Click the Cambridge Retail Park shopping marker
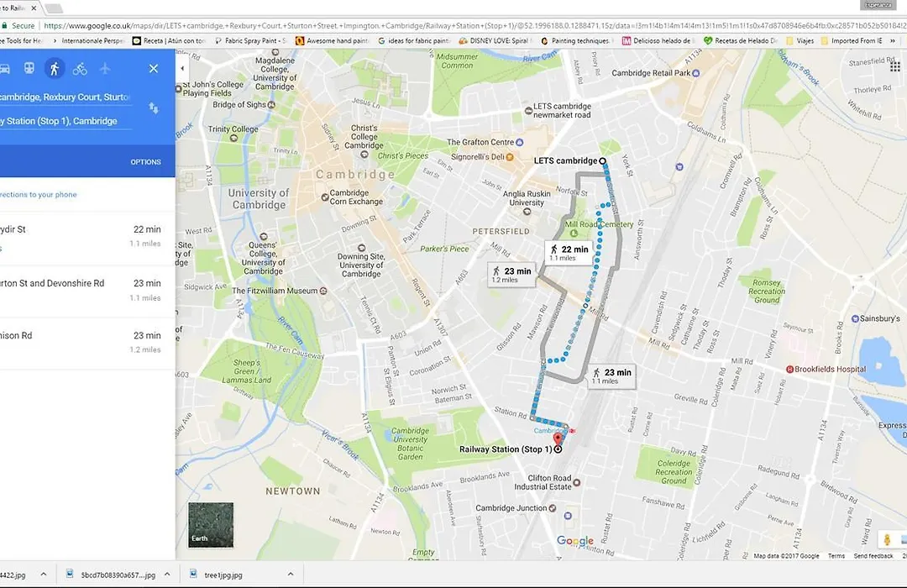Image resolution: width=907 pixels, height=588 pixels. coord(696,73)
